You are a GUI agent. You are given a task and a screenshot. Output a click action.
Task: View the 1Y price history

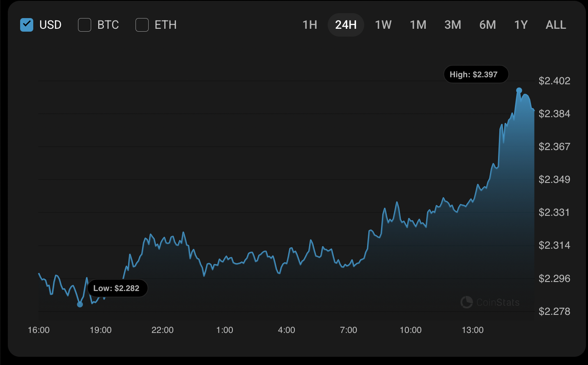tap(521, 25)
